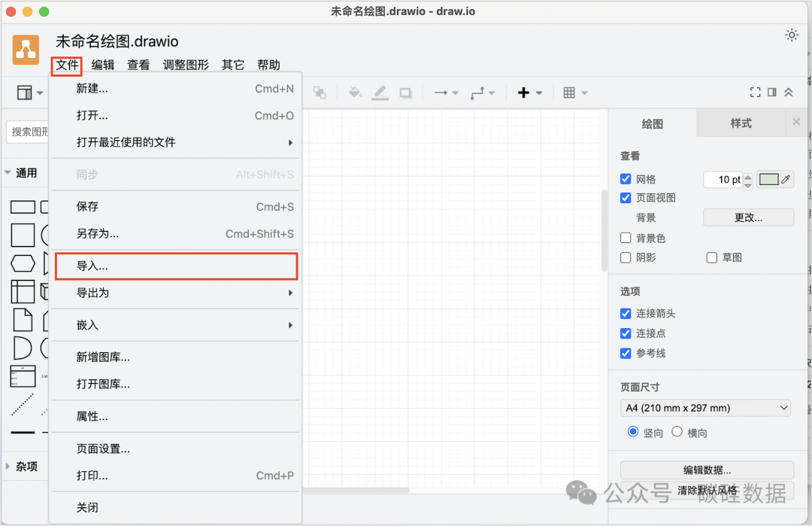The width and height of the screenshot is (812, 526).
Task: Enable the 阴影 shadow checkbox
Action: pyautogui.click(x=626, y=257)
